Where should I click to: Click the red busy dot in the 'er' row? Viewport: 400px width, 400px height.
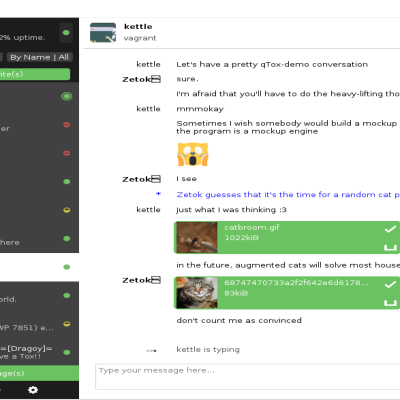[67, 125]
